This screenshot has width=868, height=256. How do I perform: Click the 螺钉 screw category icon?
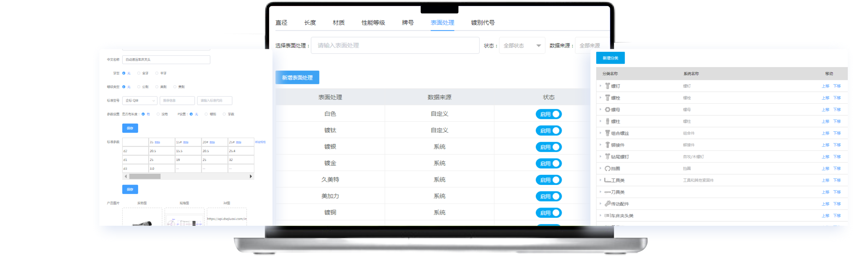[x=608, y=86]
